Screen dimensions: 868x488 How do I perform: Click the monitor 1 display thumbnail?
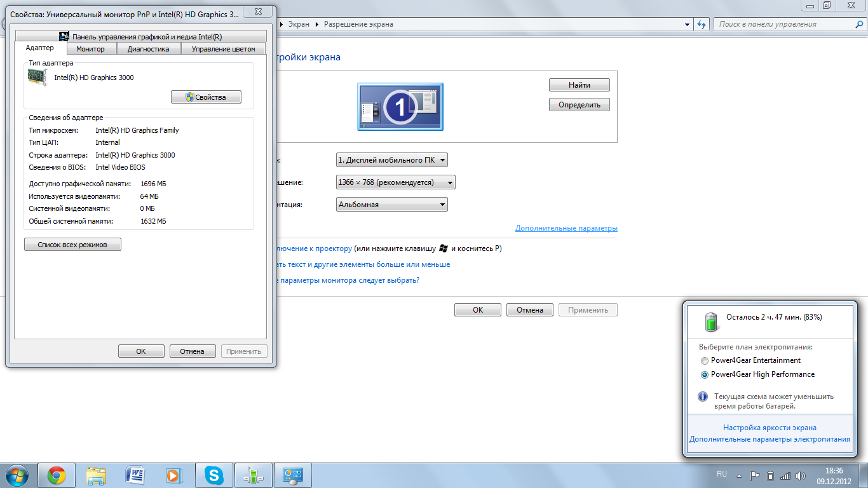click(x=400, y=107)
